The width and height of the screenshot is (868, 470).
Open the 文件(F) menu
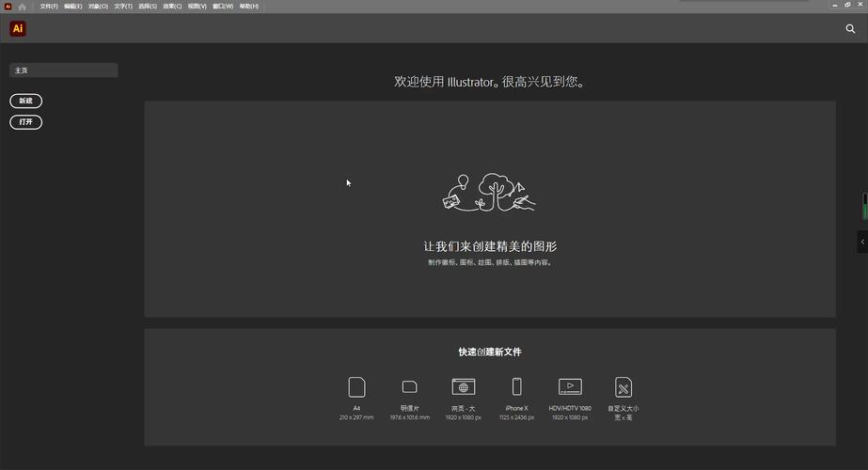point(49,6)
